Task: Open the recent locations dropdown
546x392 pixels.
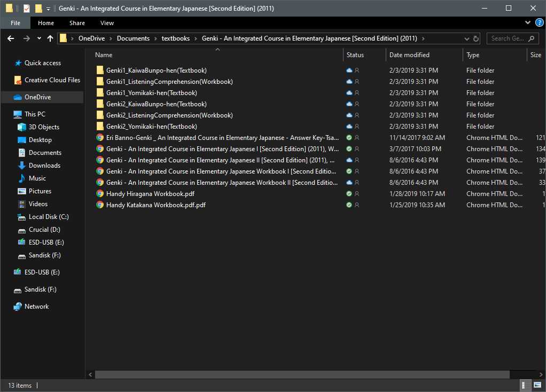Action: click(x=39, y=38)
